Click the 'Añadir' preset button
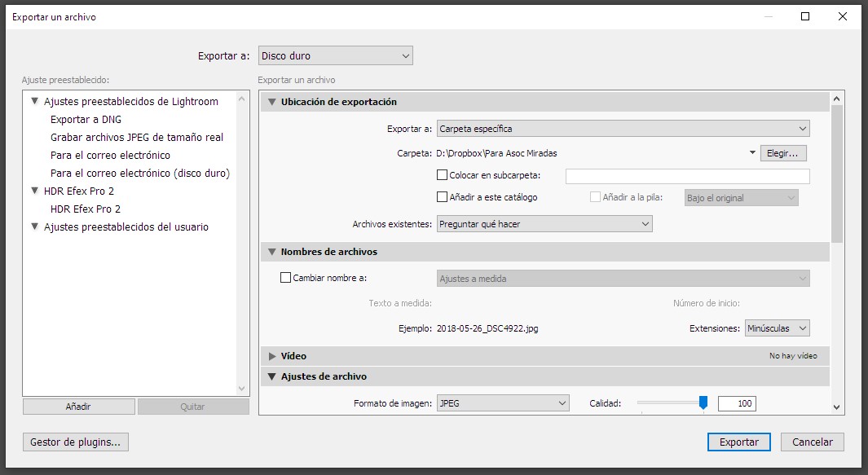Screen dimensions: 868x475 click(x=78, y=407)
